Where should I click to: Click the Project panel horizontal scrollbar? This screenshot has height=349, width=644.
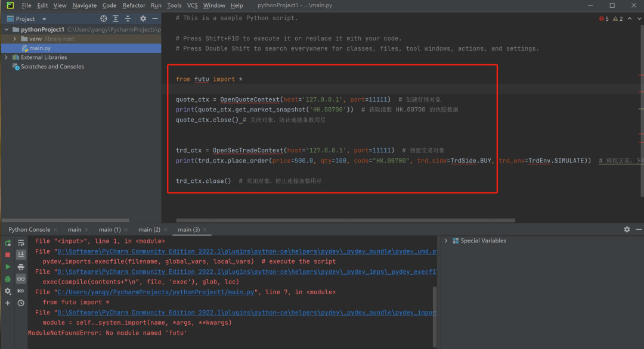66,220
